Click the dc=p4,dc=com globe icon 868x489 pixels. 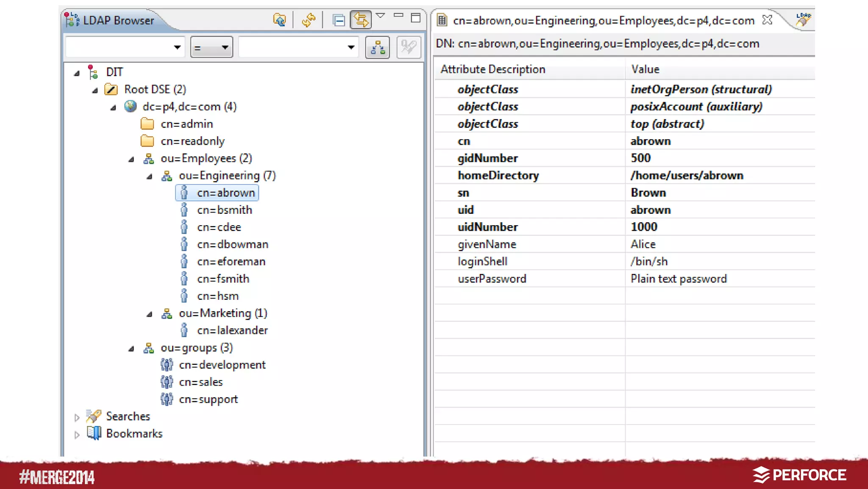[x=131, y=106]
